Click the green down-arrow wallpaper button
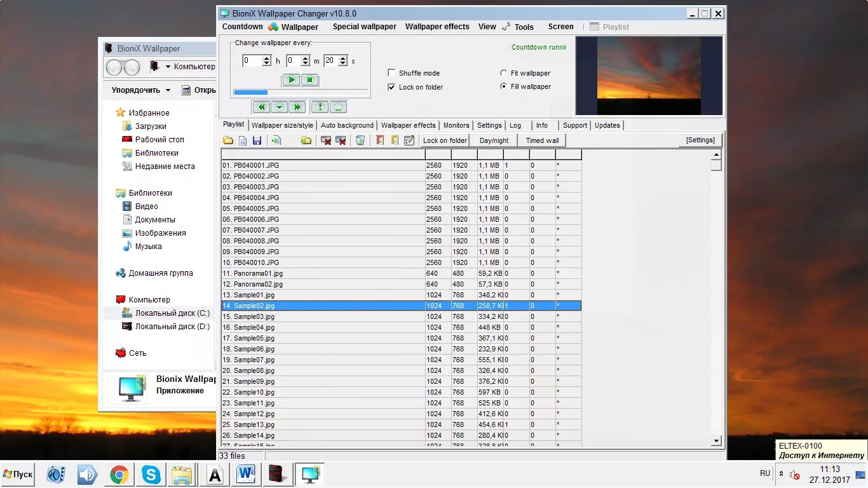 tap(279, 107)
